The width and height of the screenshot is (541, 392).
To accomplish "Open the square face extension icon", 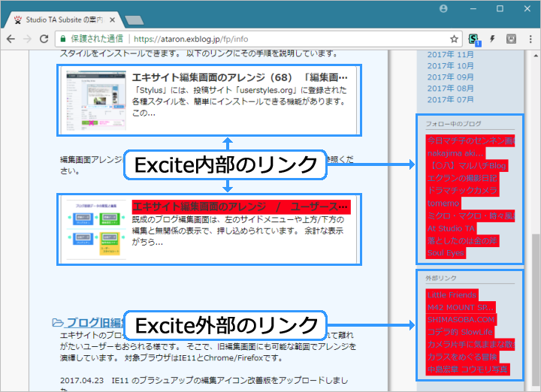I will pos(511,39).
